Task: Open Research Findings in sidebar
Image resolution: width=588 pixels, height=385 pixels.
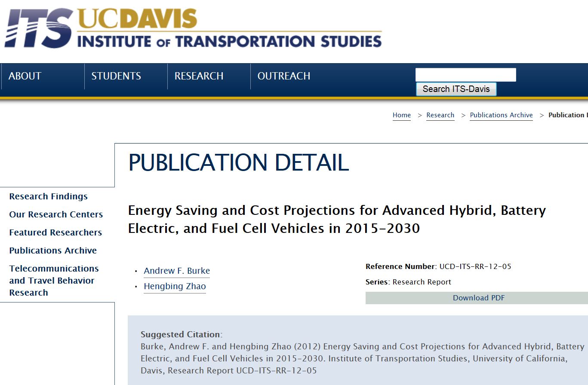Action: (x=48, y=196)
